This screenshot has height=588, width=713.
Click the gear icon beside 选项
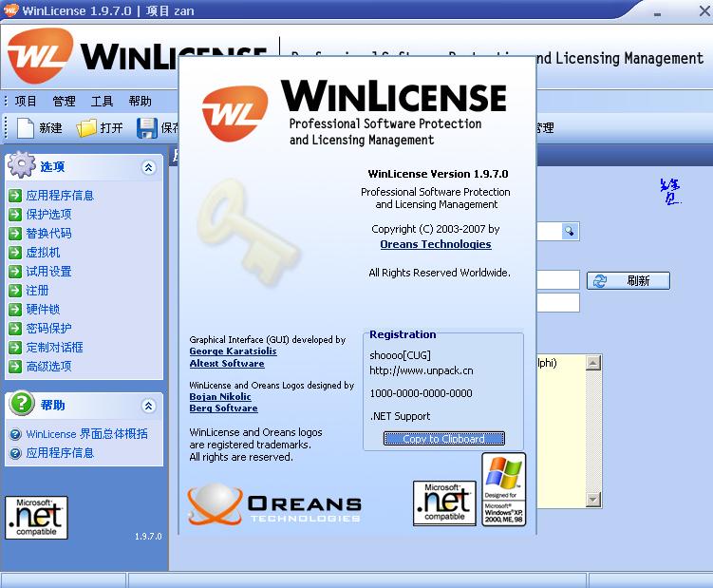point(21,164)
